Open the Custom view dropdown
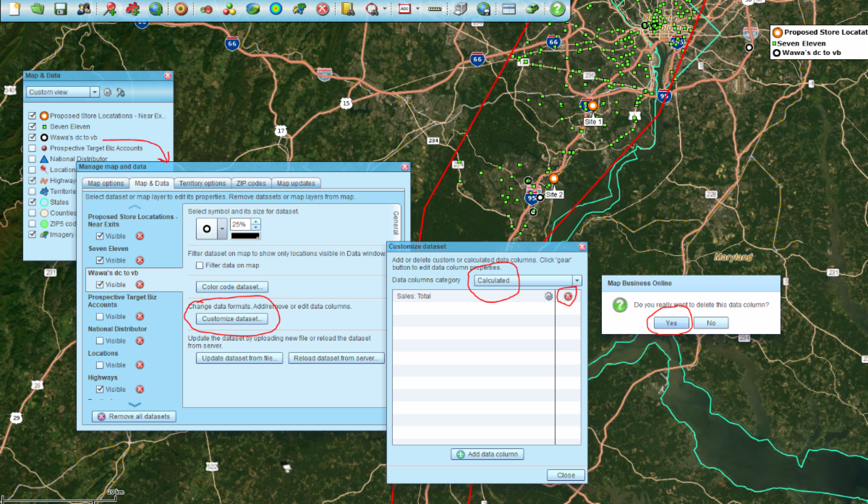The width and height of the screenshot is (868, 504). tap(95, 93)
